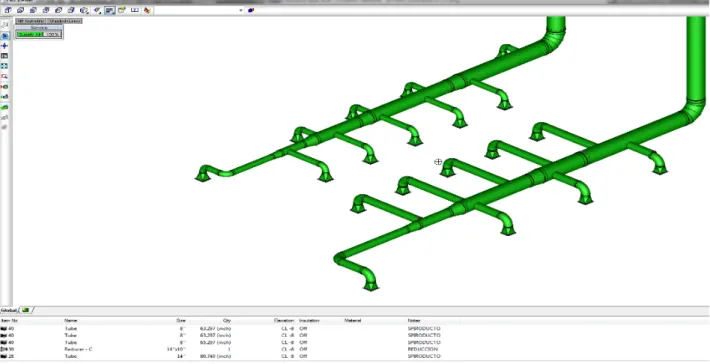Image resolution: width=710 pixels, height=364 pixels.
Task: Switch to the NE Isometric view tab
Action: click(30, 21)
